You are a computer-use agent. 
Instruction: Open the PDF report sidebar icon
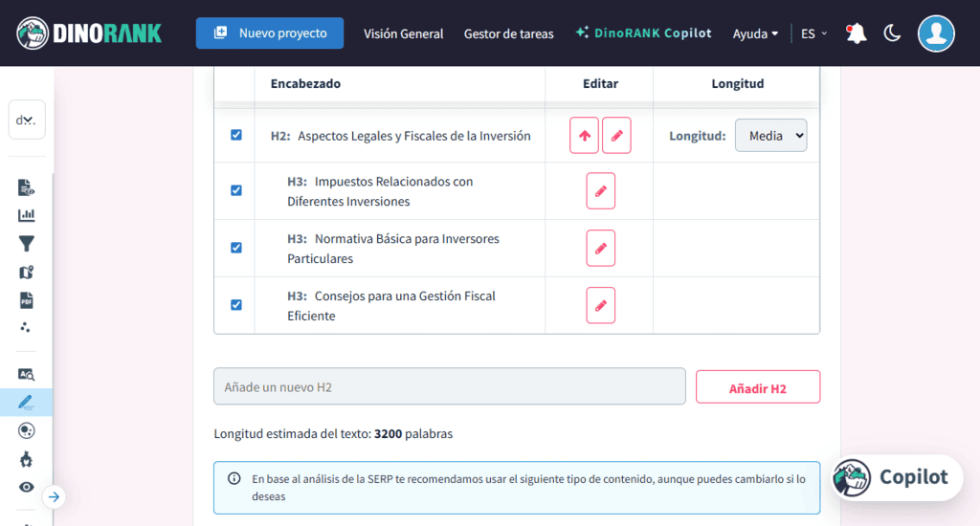26,300
